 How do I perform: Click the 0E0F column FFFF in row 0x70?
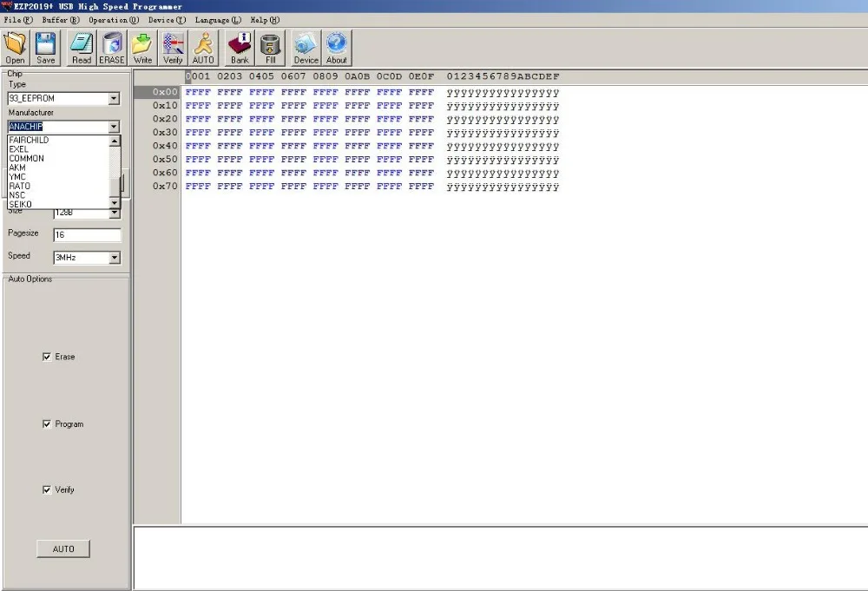421,187
